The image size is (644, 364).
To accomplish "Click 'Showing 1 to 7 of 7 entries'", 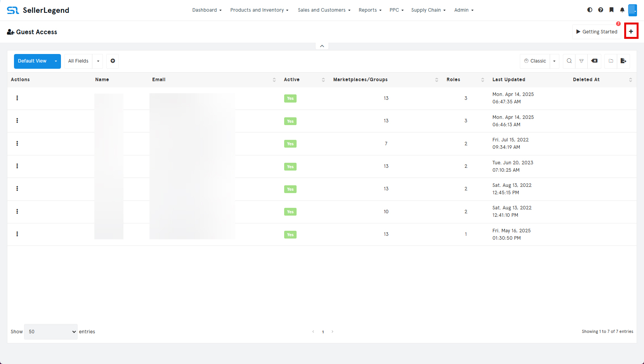I will pos(607,332).
